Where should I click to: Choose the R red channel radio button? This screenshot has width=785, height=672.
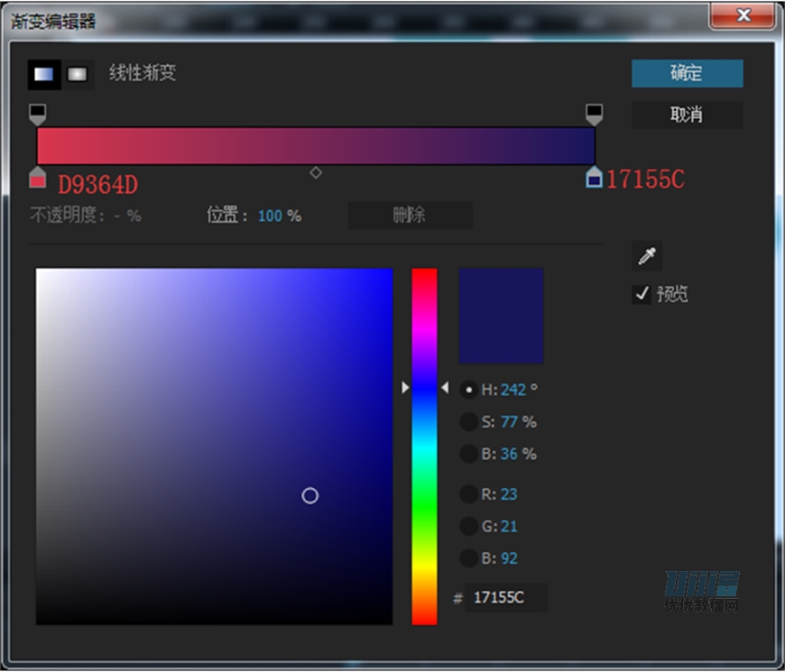tap(468, 494)
